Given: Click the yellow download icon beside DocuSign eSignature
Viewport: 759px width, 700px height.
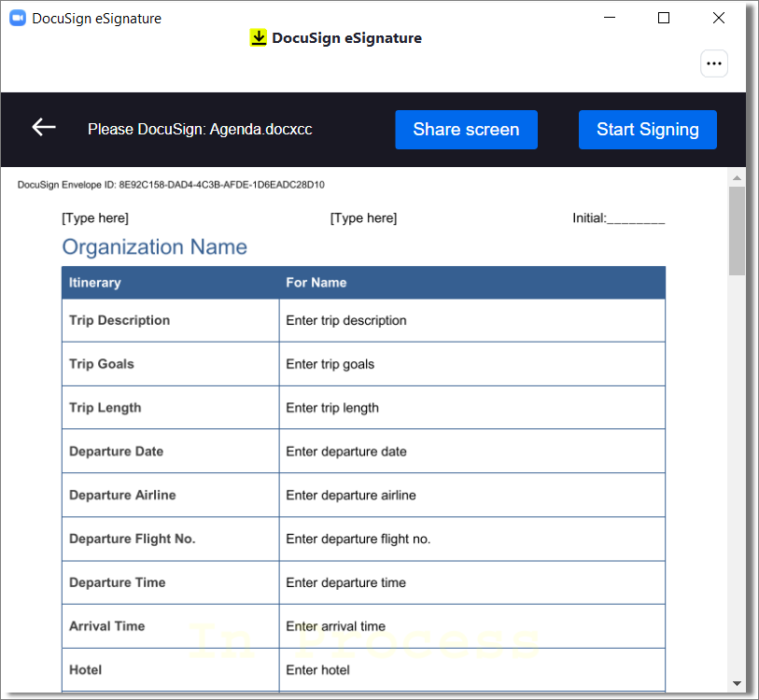Looking at the screenshot, I should coord(259,37).
